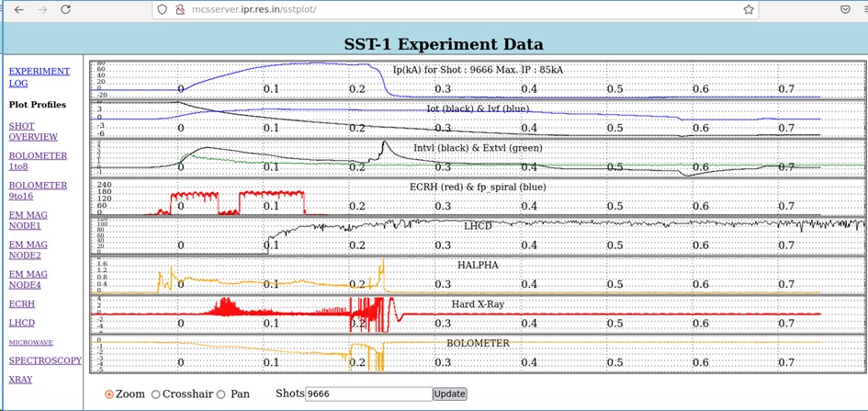
Task: Reload the page with the refresh icon
Action: coord(65,9)
